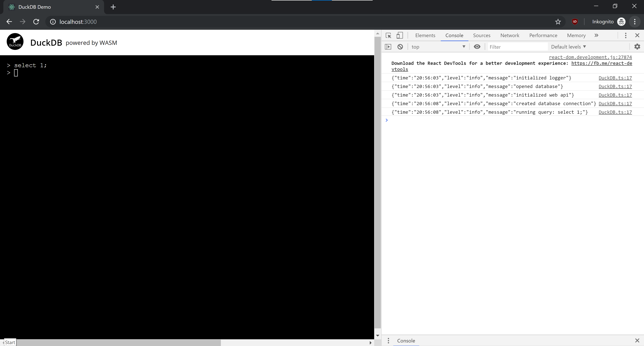The image size is (644, 346).
Task: Clear the console with the ban icon
Action: (400, 47)
